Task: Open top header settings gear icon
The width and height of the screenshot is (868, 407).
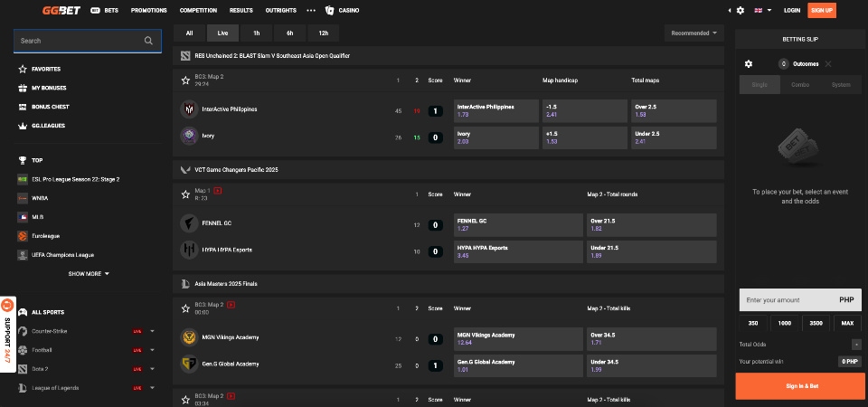Action: 741,10
